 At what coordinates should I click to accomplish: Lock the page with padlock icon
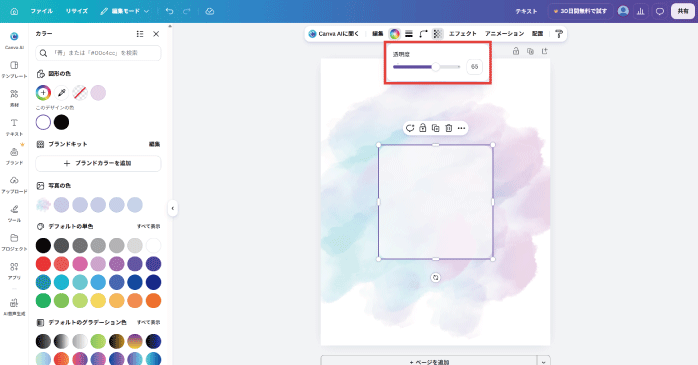(x=516, y=51)
